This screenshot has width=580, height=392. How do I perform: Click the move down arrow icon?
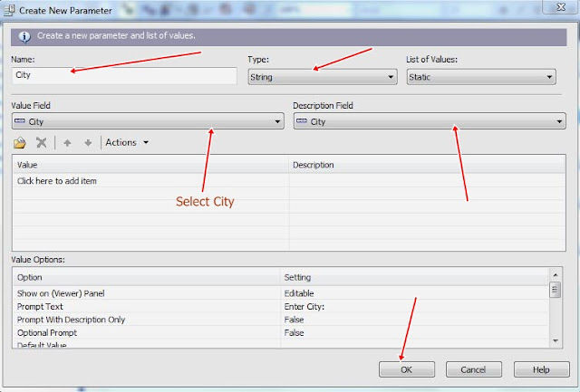click(x=88, y=143)
